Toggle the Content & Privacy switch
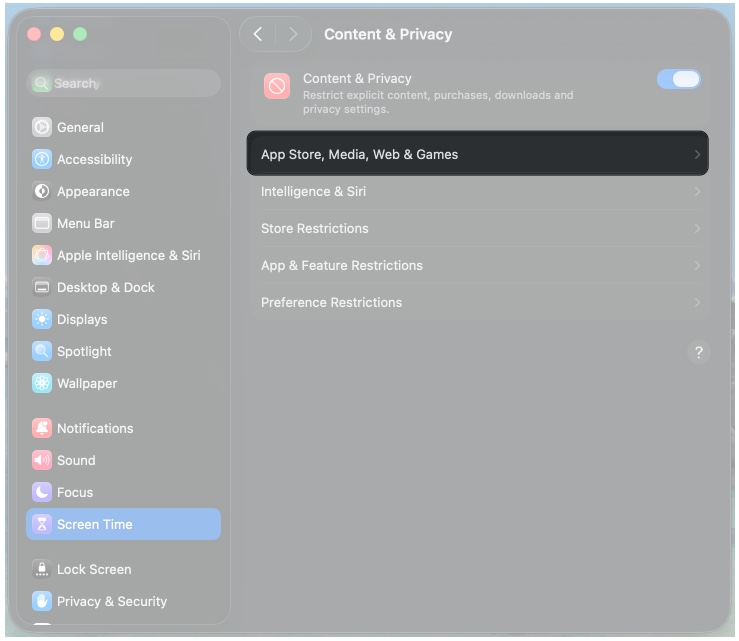Screen dimensions: 739x641 click(678, 79)
